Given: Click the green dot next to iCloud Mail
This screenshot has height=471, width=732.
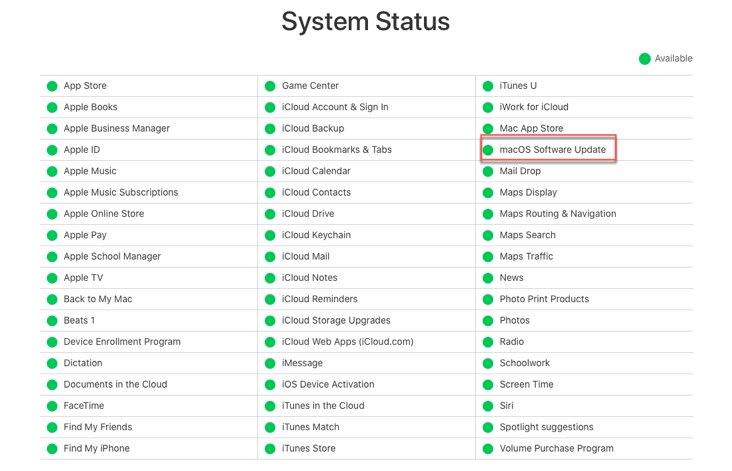Looking at the screenshot, I should [x=270, y=257].
